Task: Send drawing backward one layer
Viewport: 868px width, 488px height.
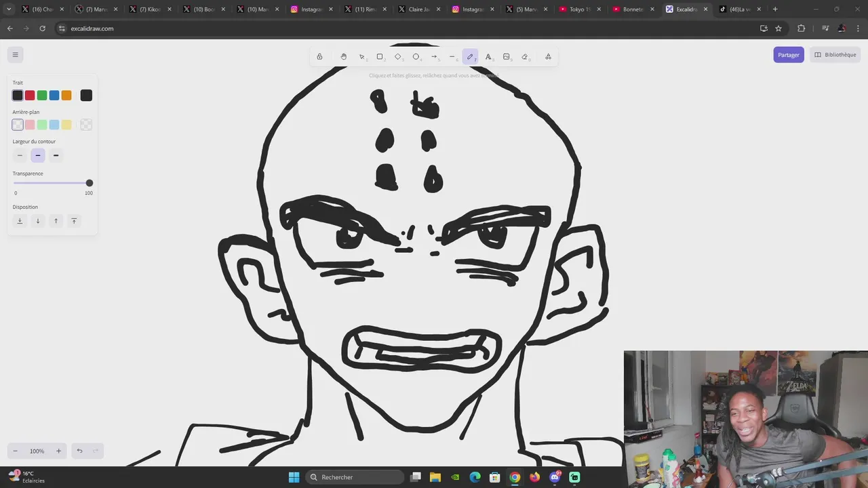Action: click(38, 221)
